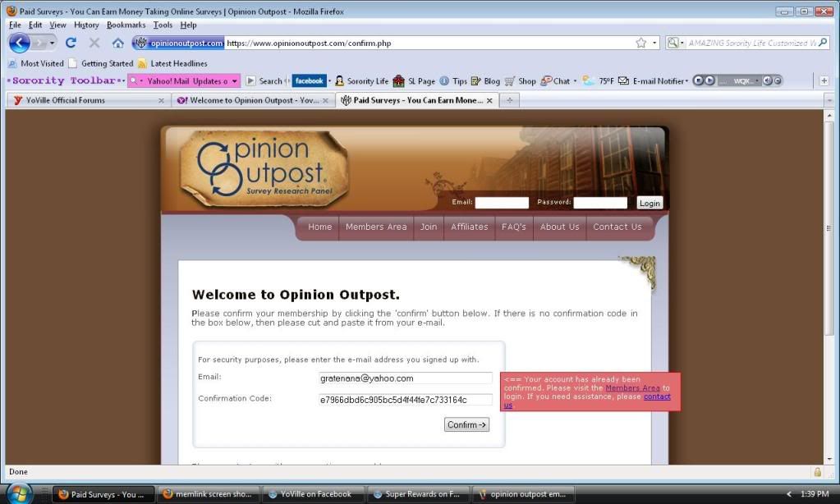This screenshot has height=504, width=840.
Task: Click the search magnifier icon in search bar
Action: click(x=824, y=43)
